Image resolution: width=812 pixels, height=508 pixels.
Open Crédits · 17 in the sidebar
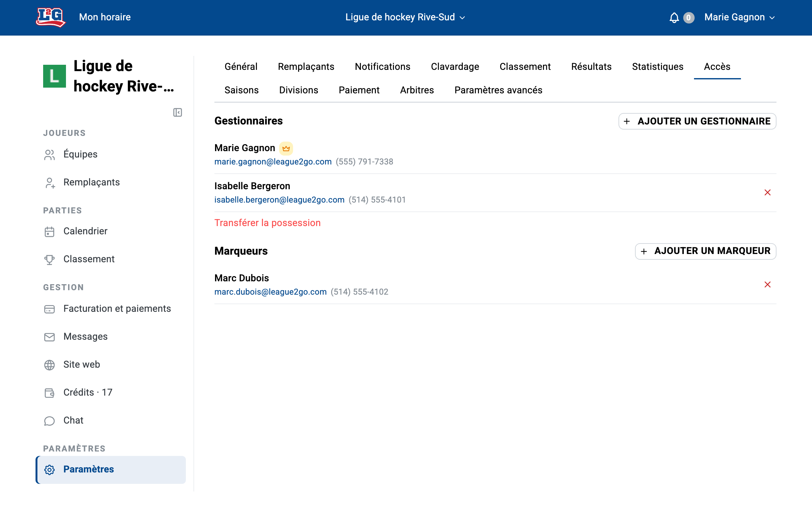(x=111, y=392)
